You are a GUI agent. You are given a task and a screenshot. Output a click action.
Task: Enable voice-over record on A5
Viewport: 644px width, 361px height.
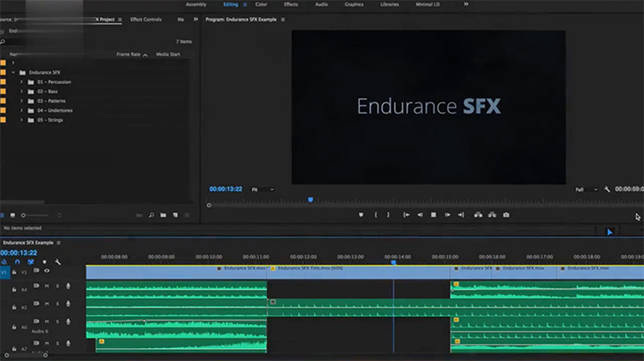click(x=68, y=304)
